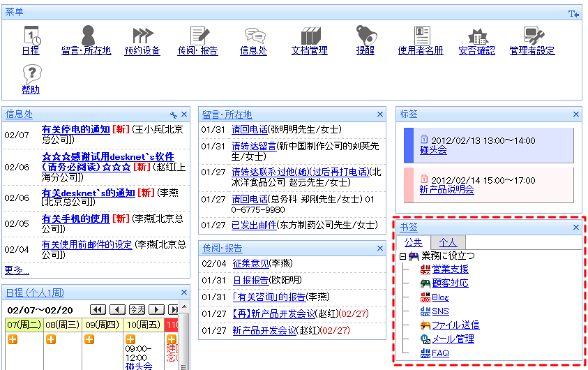Open 管理者設定 administrator settings icon
This screenshot has height=370, width=588.
click(x=533, y=36)
